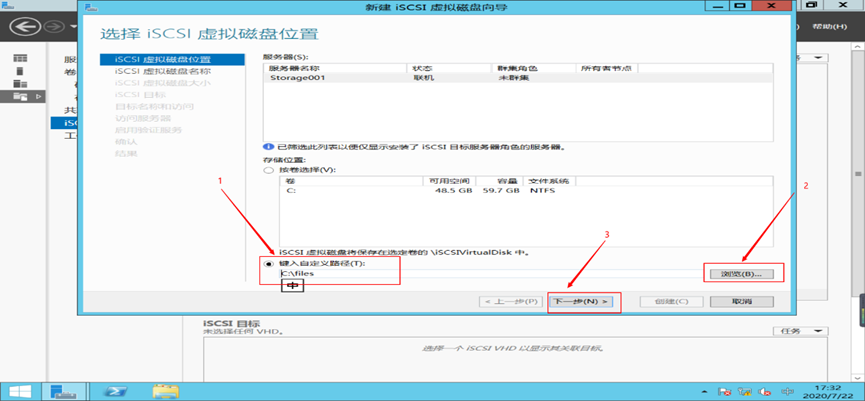Click the custom path field C:\files
The height and width of the screenshot is (401, 865).
tap(490, 273)
